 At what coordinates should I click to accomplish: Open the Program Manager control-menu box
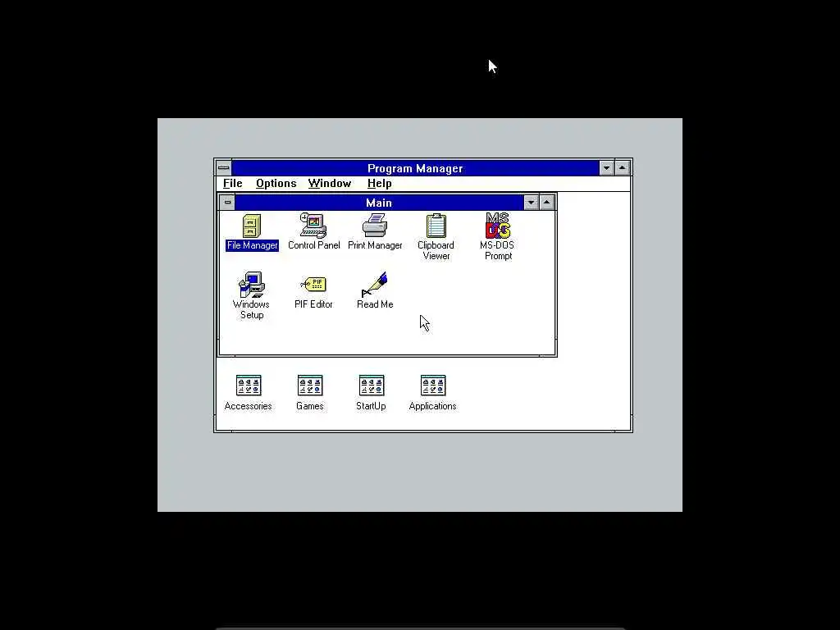[224, 167]
